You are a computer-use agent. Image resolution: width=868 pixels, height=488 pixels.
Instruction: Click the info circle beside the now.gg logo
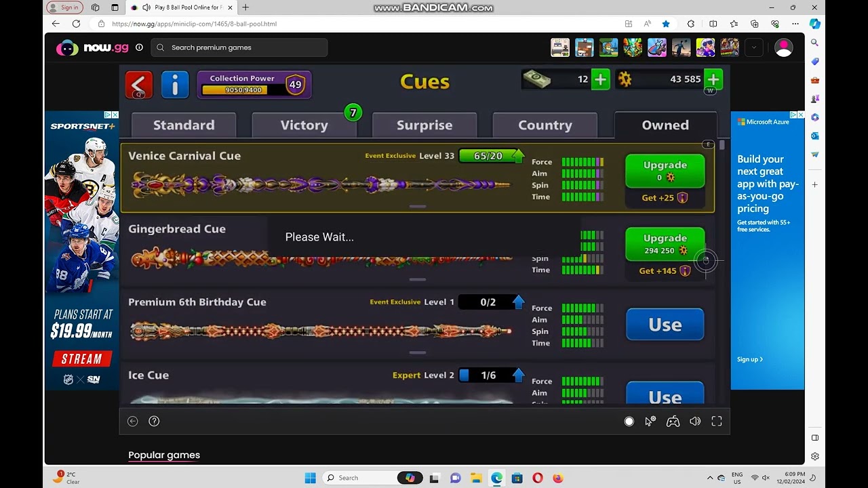pyautogui.click(x=139, y=47)
